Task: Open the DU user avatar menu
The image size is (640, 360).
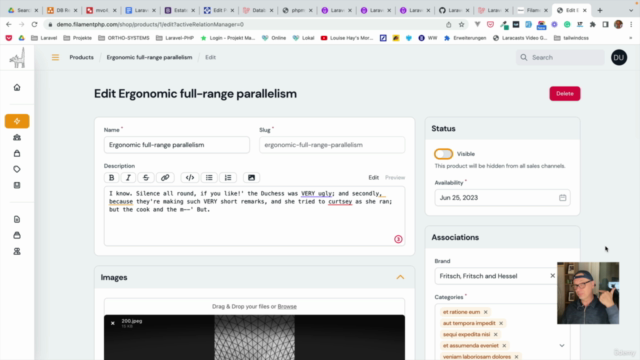Action: [619, 58]
